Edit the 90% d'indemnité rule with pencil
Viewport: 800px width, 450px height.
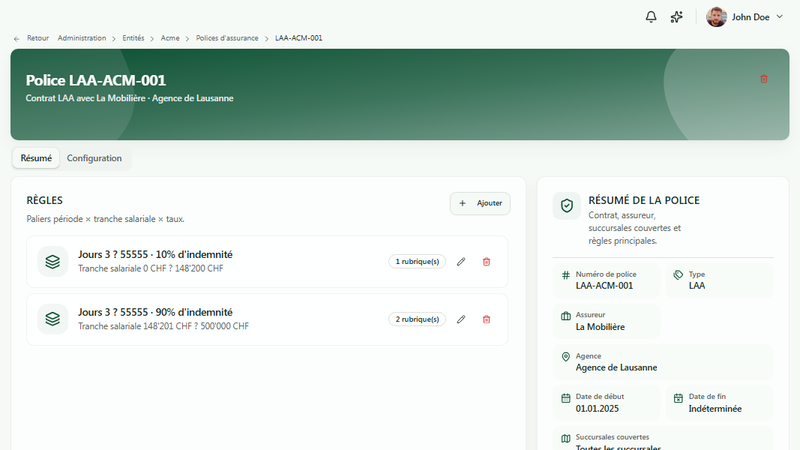(461, 319)
